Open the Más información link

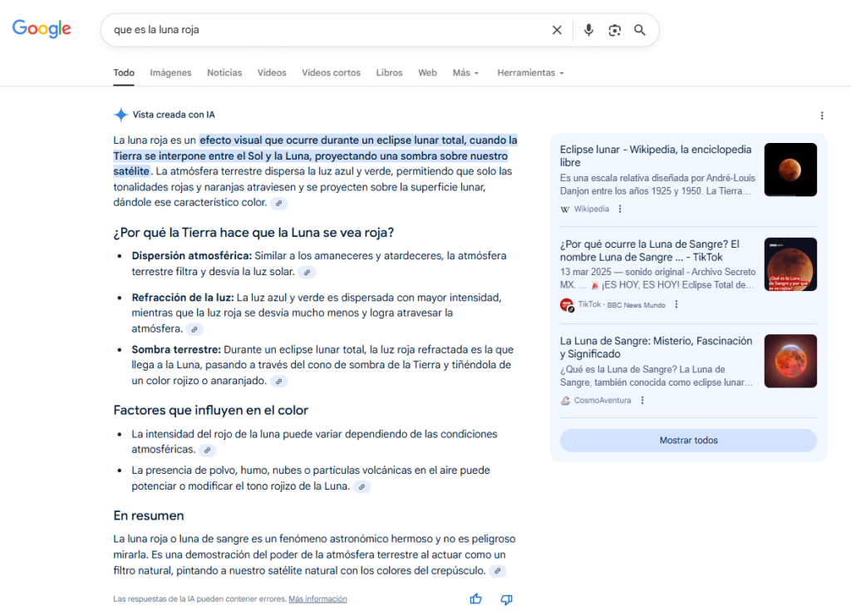(317, 599)
